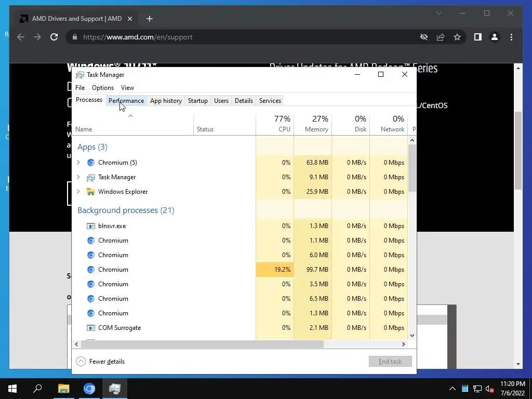
Task: Sort processes by Network column
Action: pyautogui.click(x=389, y=125)
